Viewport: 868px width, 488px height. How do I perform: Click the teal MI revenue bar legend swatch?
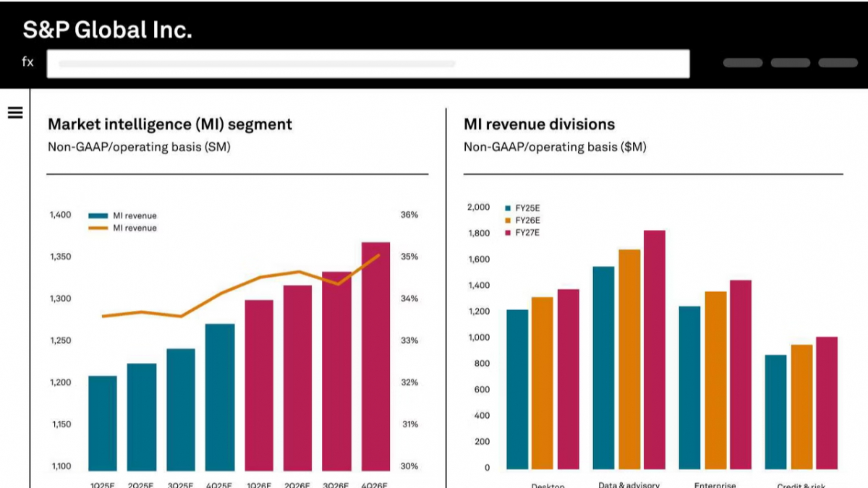pyautogui.click(x=98, y=215)
